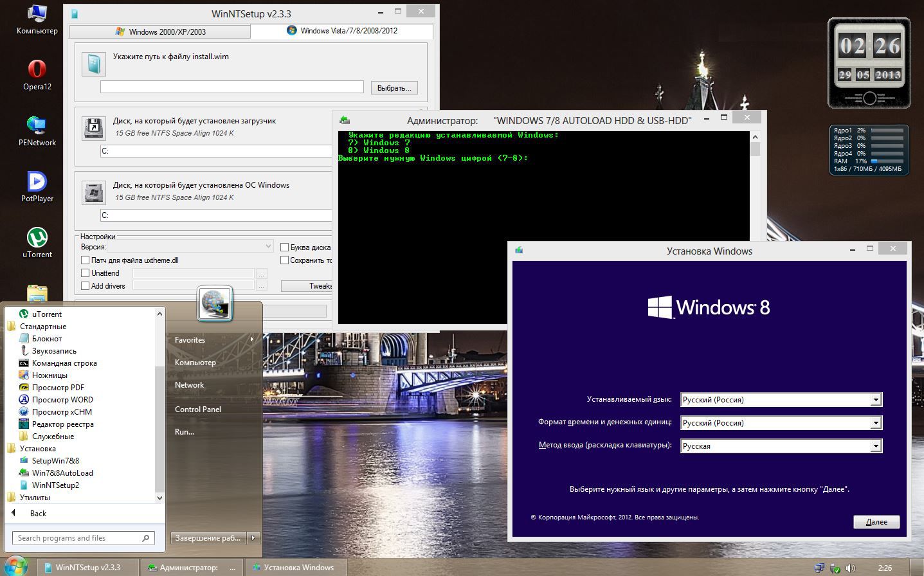
Task: Click the boot drive floppy icon in WinNTSetup
Action: [94, 128]
